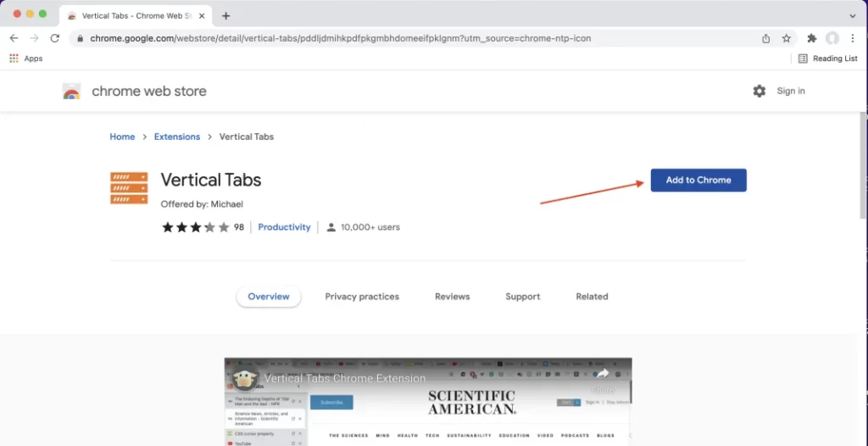Click the Vertical Tabs heading text
The image size is (868, 446).
211,180
